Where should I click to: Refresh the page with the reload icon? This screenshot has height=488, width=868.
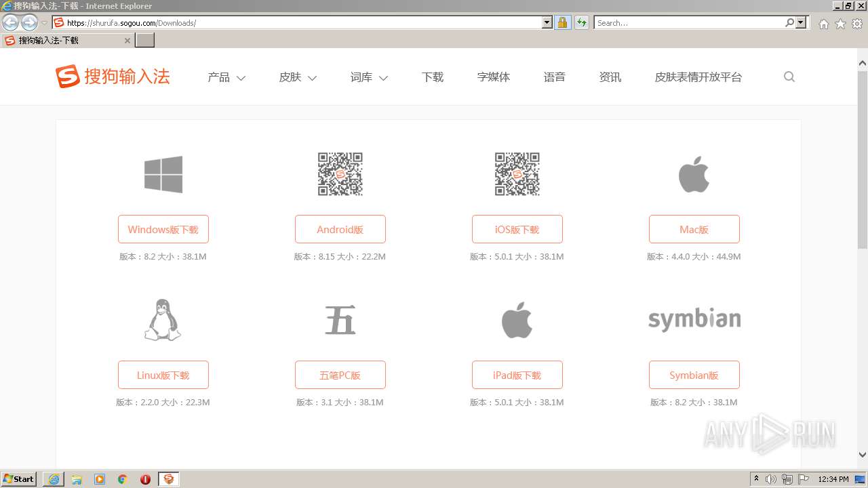(x=582, y=23)
